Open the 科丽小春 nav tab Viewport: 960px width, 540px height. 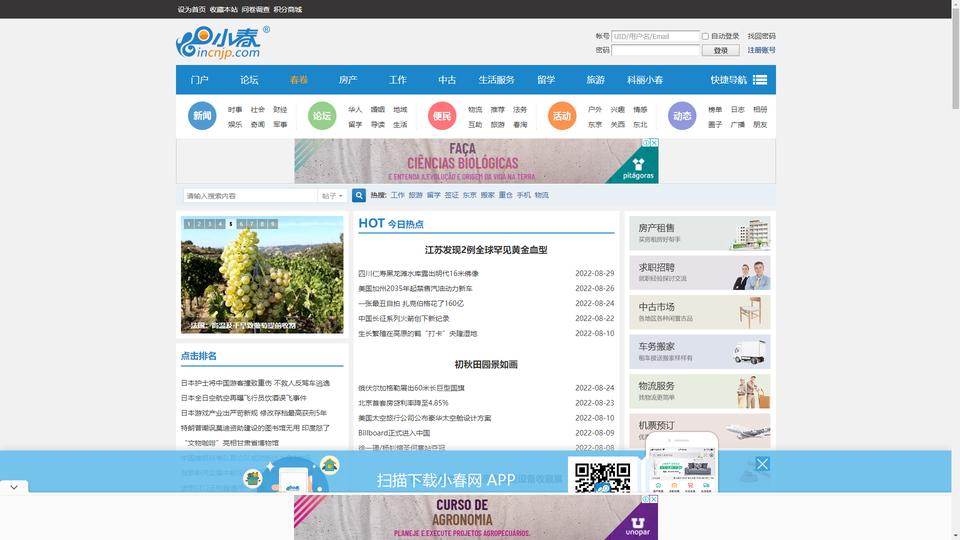click(645, 80)
